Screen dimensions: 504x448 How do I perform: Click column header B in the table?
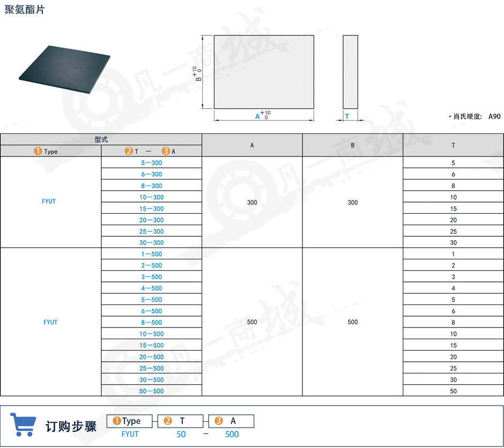[x=353, y=145]
